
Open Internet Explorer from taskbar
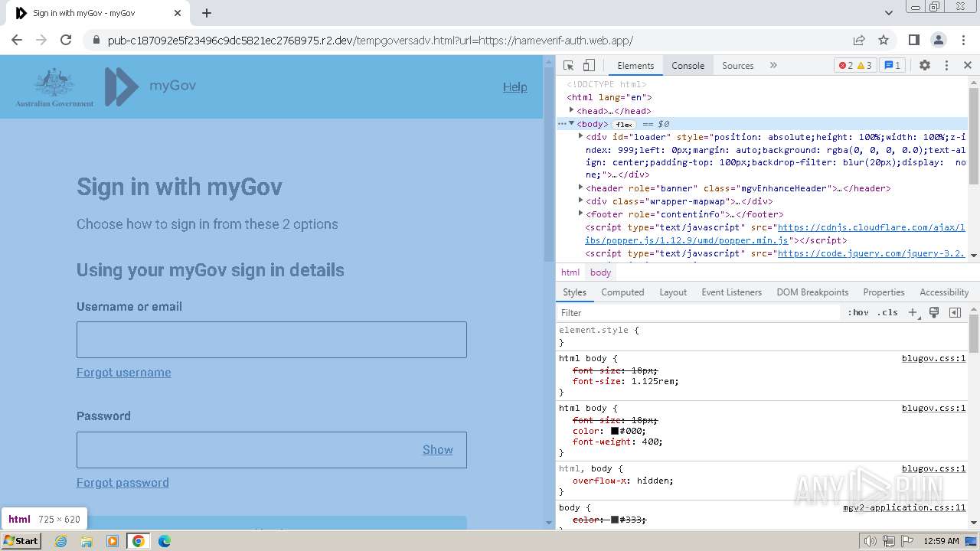(61, 541)
